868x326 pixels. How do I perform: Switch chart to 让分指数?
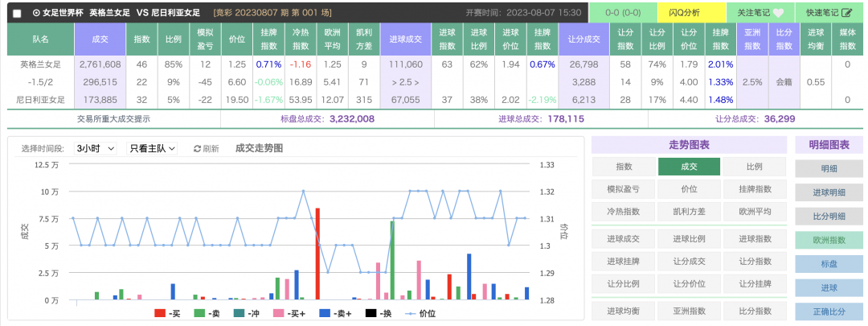[755, 261]
